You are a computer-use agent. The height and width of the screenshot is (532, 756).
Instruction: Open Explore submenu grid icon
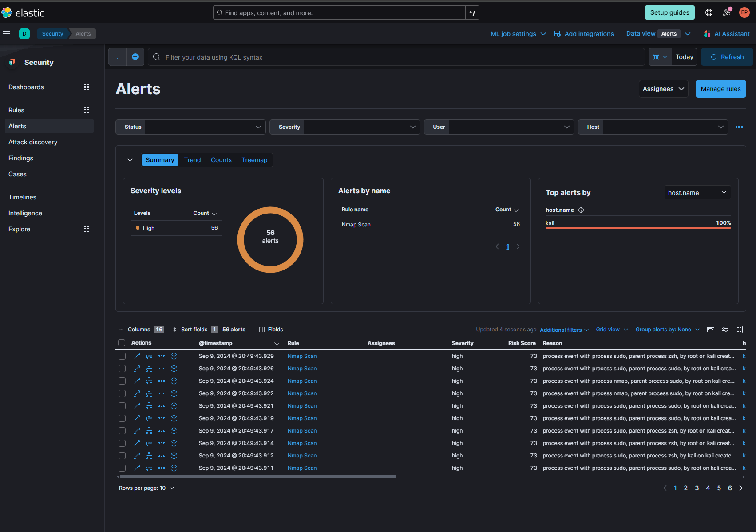pyautogui.click(x=87, y=229)
